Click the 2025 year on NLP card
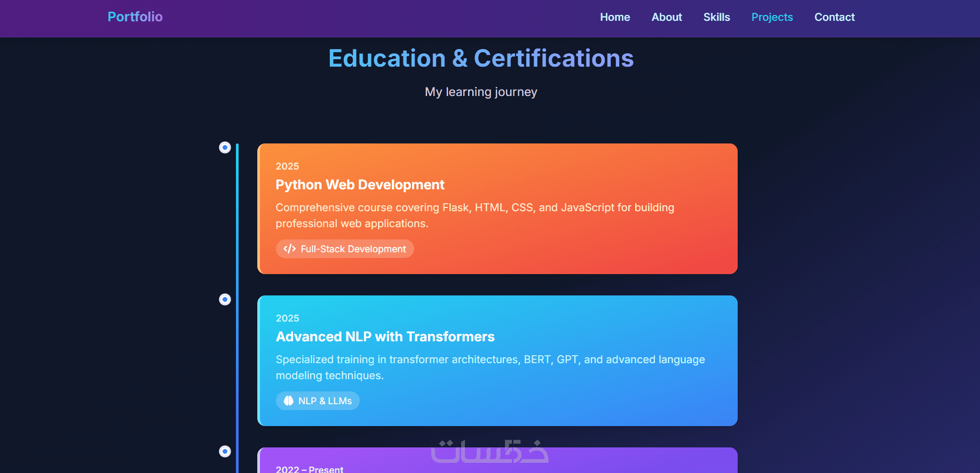Viewport: 980px width, 473px height. tap(287, 318)
